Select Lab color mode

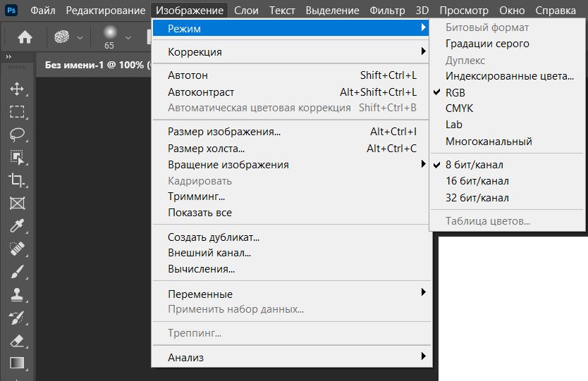[x=453, y=125]
